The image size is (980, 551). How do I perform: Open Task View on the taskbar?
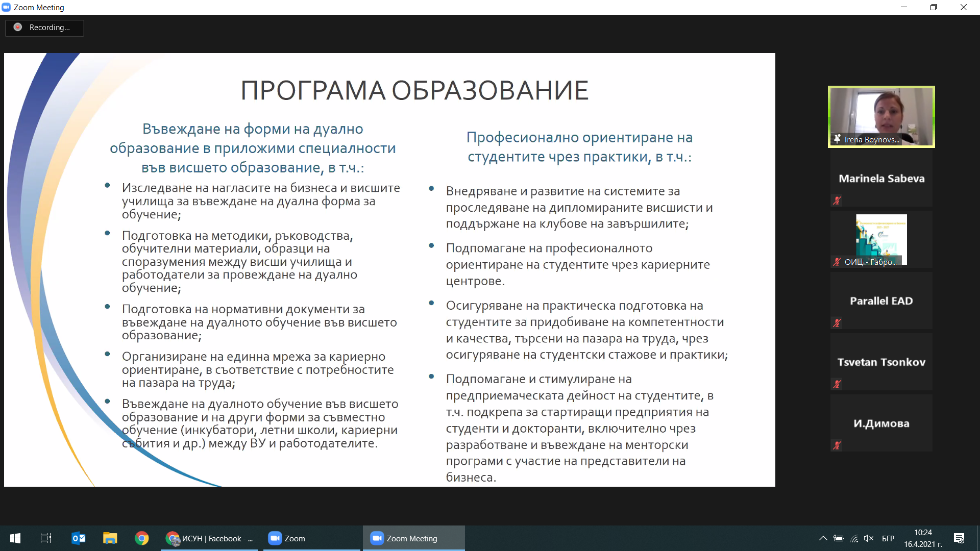click(x=46, y=538)
